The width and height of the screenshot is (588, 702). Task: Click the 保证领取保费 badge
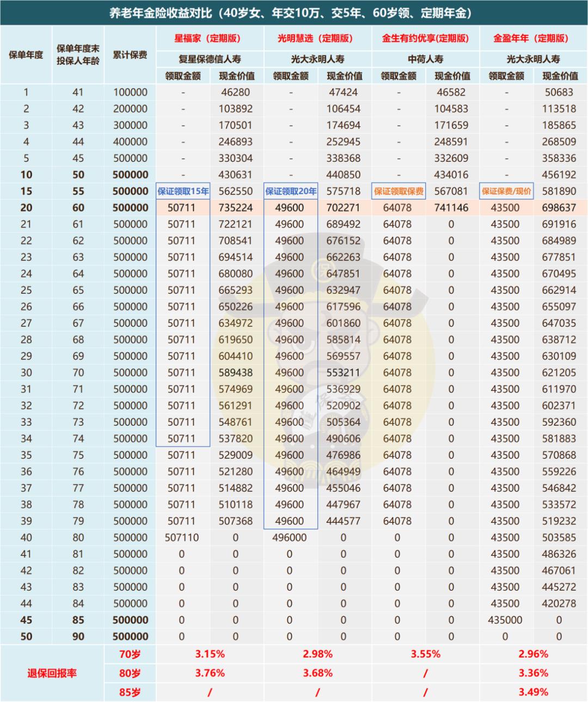pos(398,191)
